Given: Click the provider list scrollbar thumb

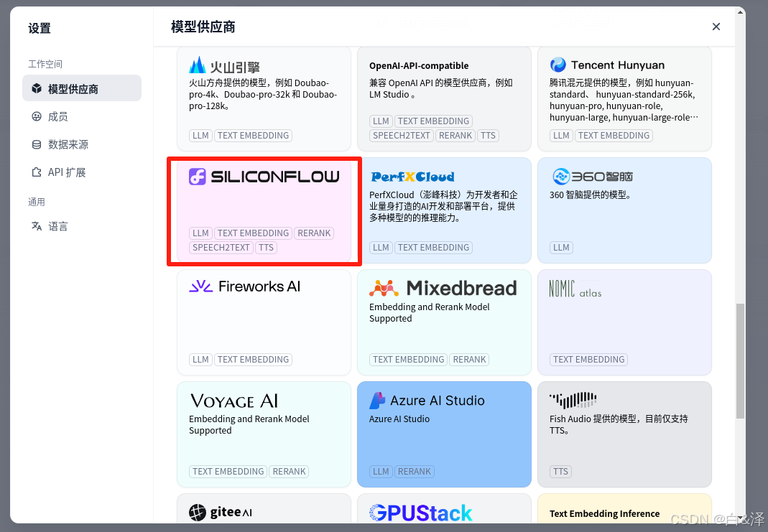Looking at the screenshot, I should (740, 360).
